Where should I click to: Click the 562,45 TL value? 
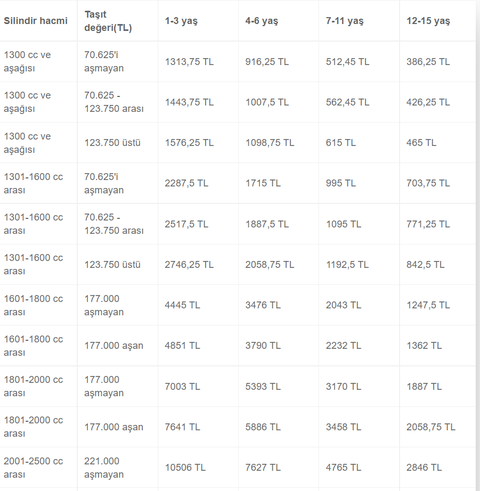point(348,102)
